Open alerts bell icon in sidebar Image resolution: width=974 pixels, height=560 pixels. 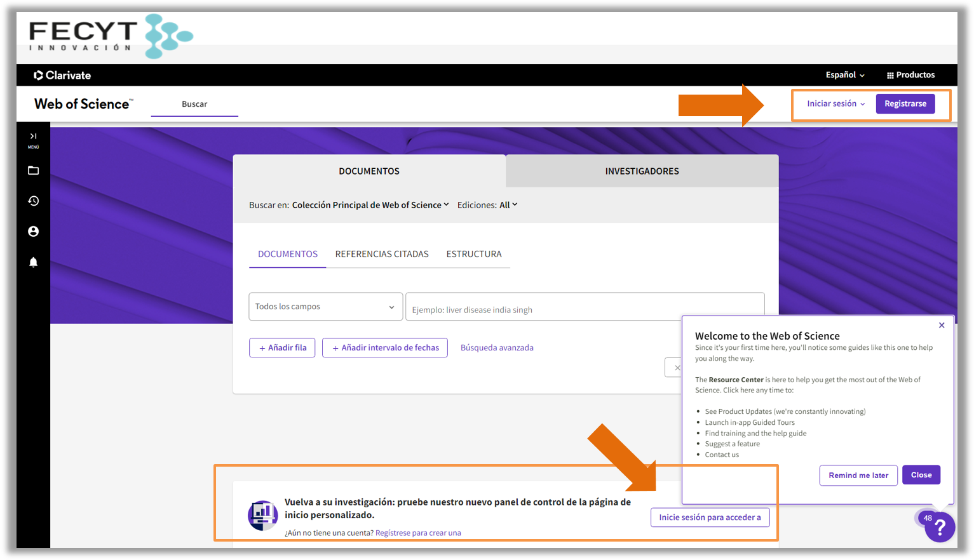pos(33,262)
